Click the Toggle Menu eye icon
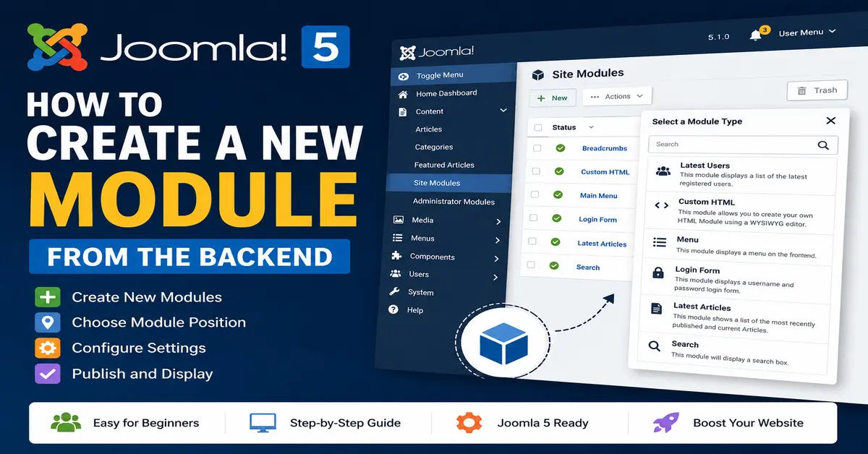This screenshot has height=454, width=868. tap(404, 76)
